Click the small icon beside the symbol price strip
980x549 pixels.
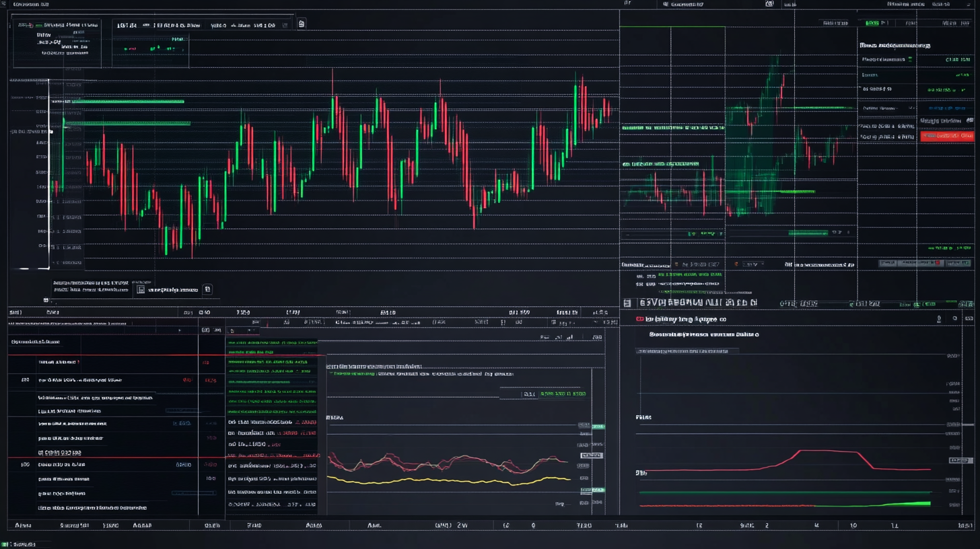coord(285,26)
